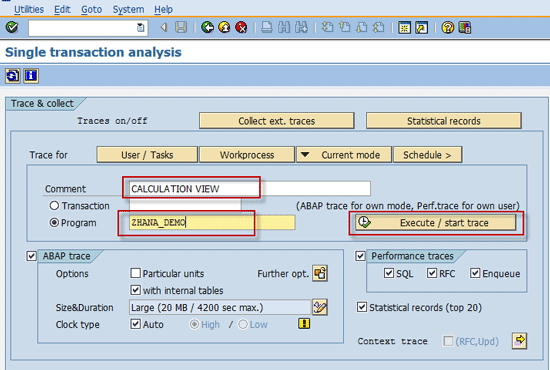Click the Comment field with CALCULATION VIEW
The height and width of the screenshot is (370, 550).
[250, 189]
